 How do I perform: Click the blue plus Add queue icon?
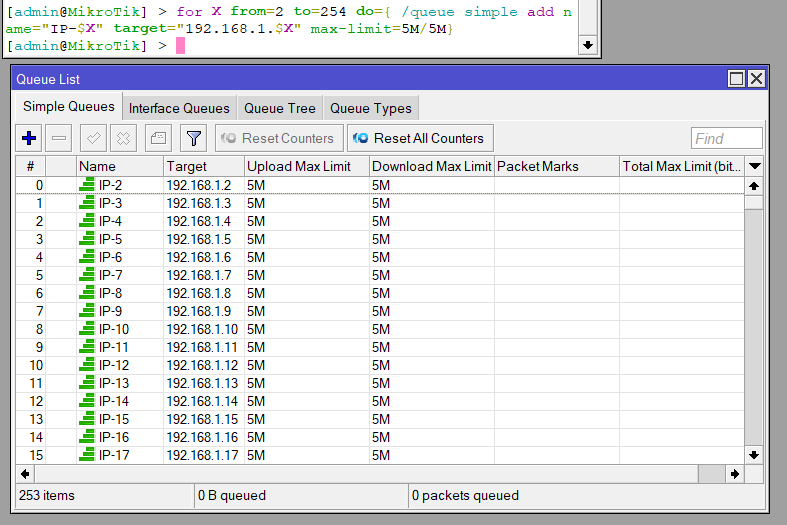point(29,138)
